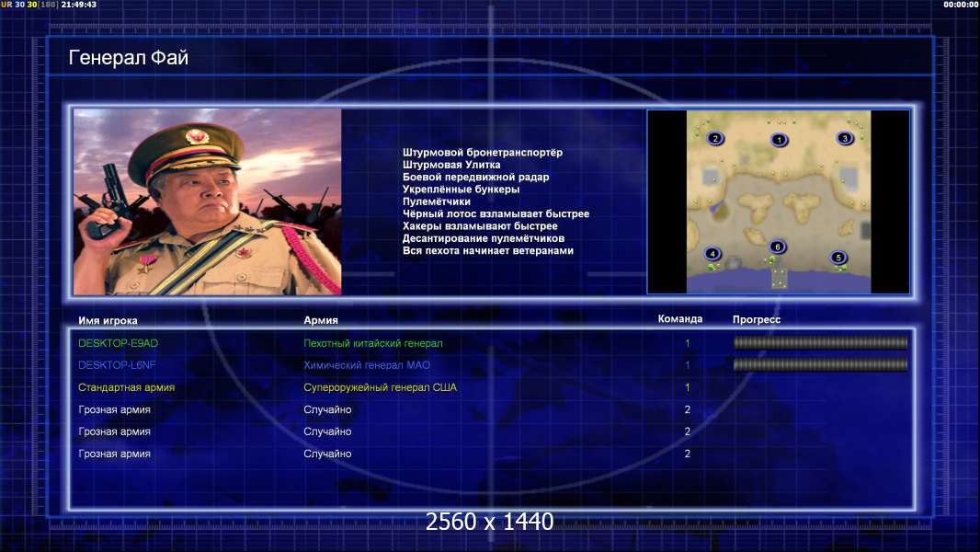Click army 'Пехотный китайский генерал'
This screenshot has height=552, width=980.
click(373, 343)
